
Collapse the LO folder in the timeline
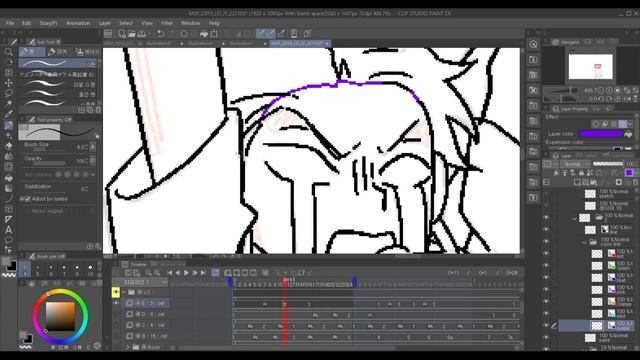click(124, 292)
